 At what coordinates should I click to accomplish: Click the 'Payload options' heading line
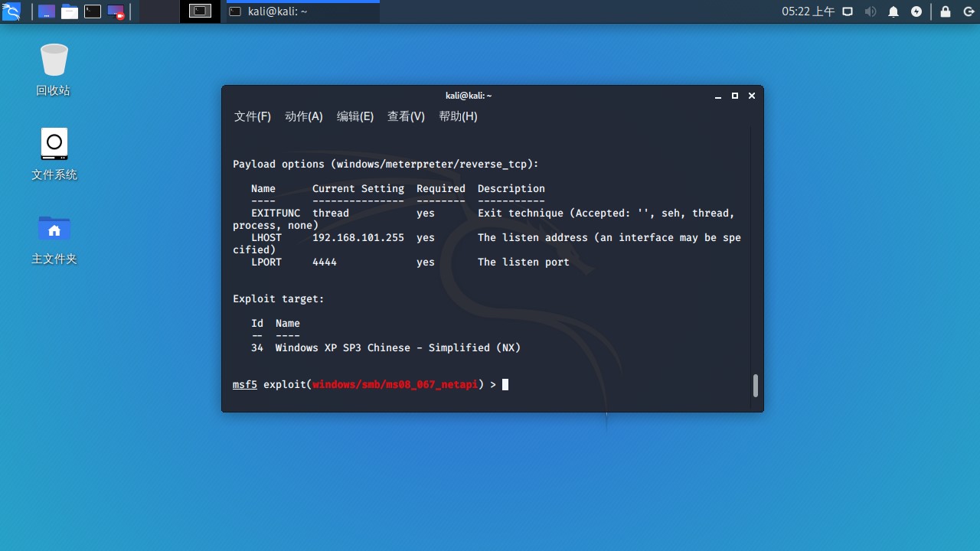[x=386, y=164]
